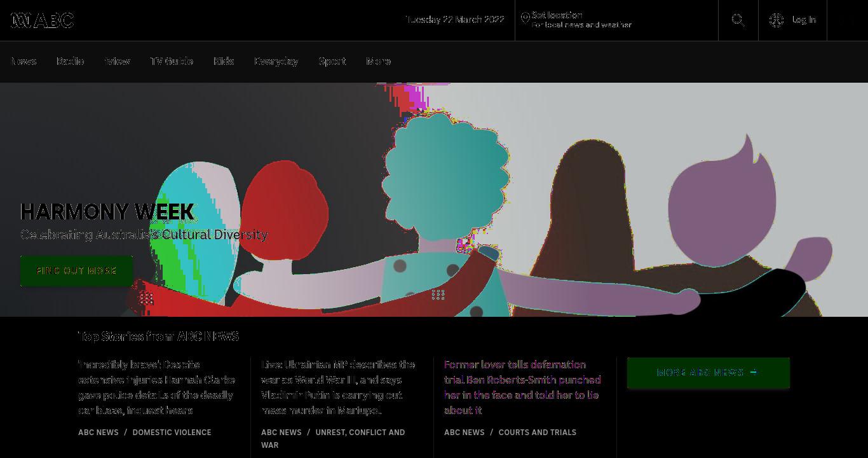Viewport: 868px width, 458px height.
Task: Go to the iview section
Action: click(x=118, y=62)
